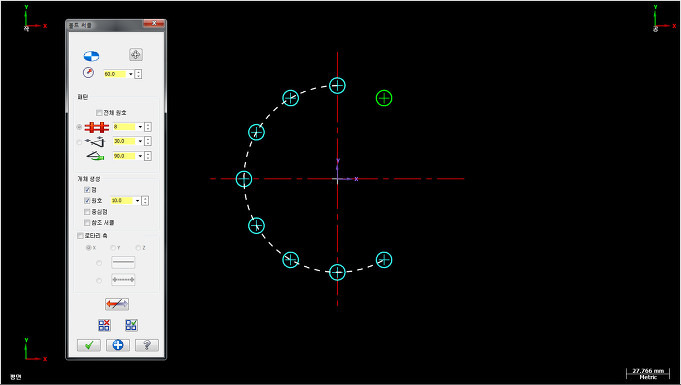The width and height of the screenshot is (681, 385).
Task: Enable the 전체 원호 checkbox
Action: click(99, 113)
